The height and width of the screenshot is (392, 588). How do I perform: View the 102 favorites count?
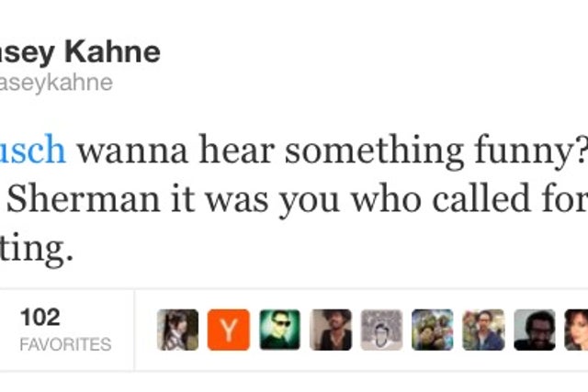click(40, 318)
